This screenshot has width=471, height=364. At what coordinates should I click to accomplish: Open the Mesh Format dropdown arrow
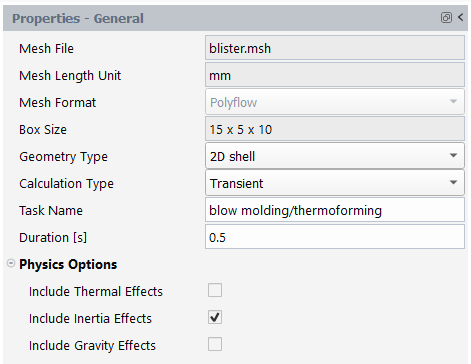tap(453, 101)
